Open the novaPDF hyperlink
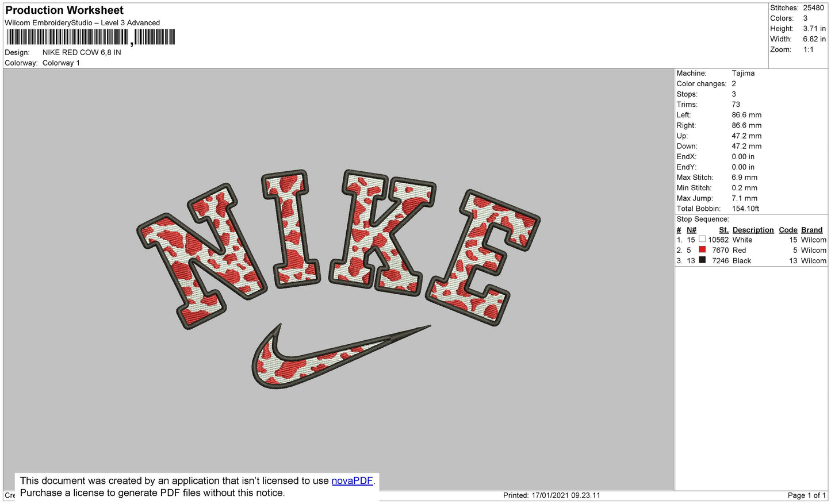 click(x=352, y=481)
